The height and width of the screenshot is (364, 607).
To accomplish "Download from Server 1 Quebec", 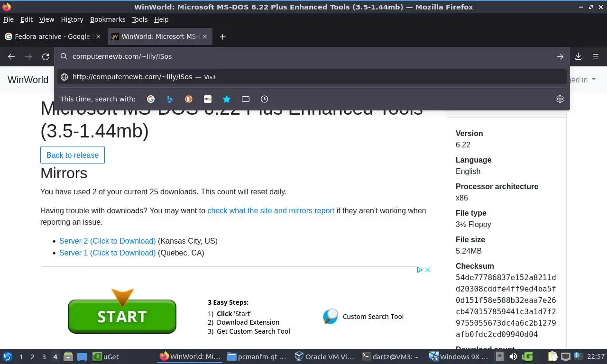I will [107, 253].
